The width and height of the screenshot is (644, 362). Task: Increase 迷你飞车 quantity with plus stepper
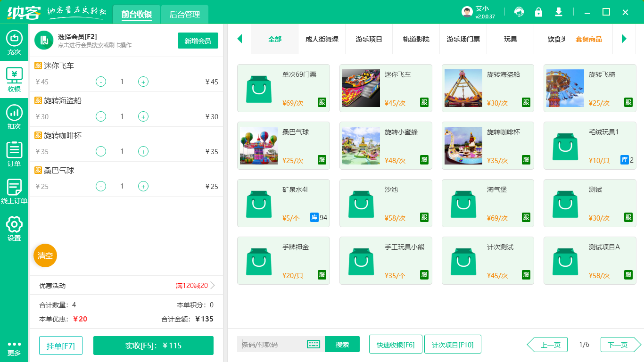(143, 81)
